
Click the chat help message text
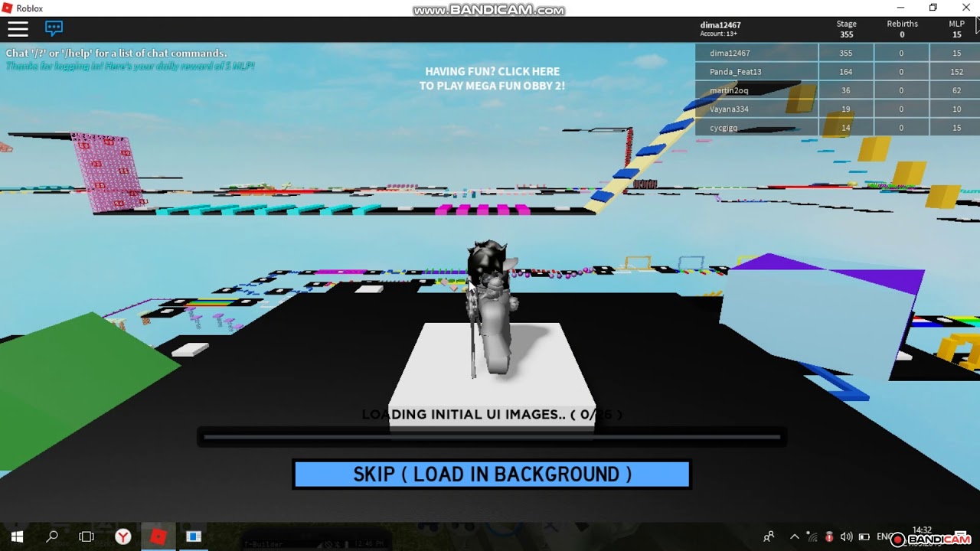(x=116, y=54)
